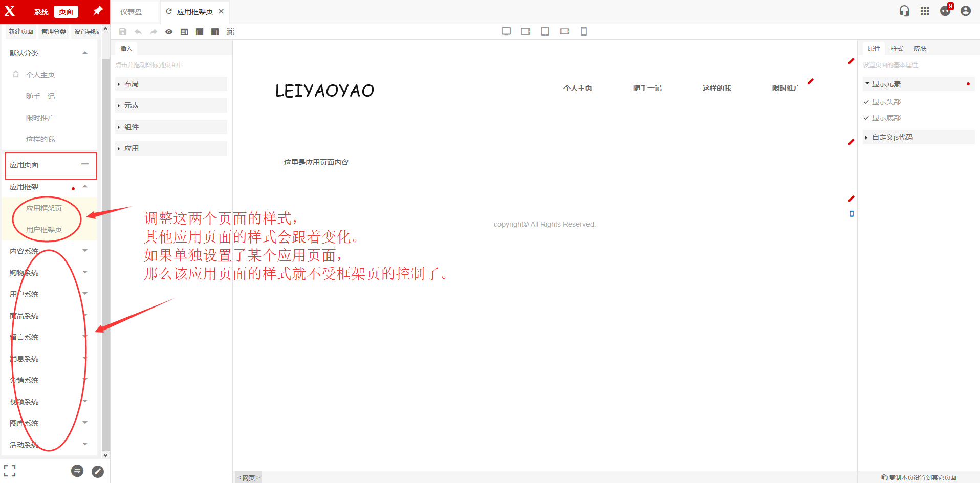Switch to desktop monitor preview icon

point(506,32)
